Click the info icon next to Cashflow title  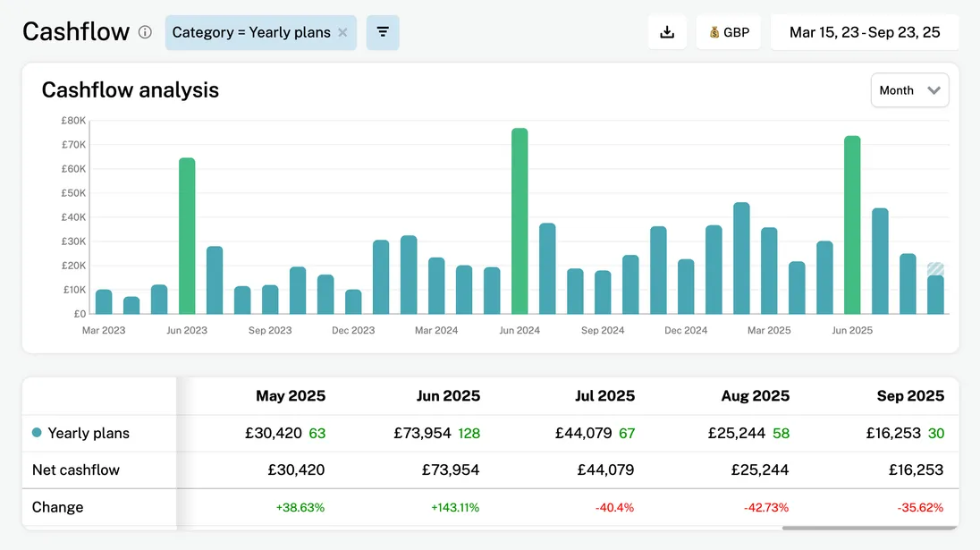coord(144,32)
